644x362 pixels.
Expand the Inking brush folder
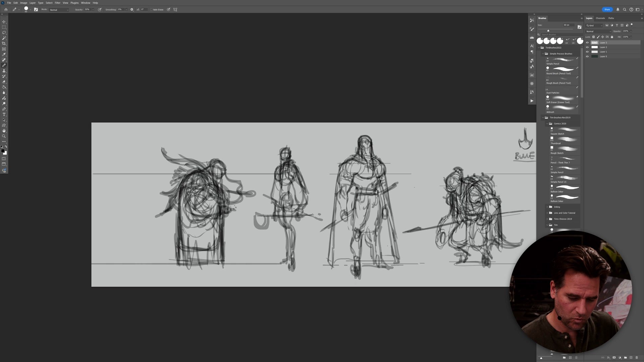point(547,207)
